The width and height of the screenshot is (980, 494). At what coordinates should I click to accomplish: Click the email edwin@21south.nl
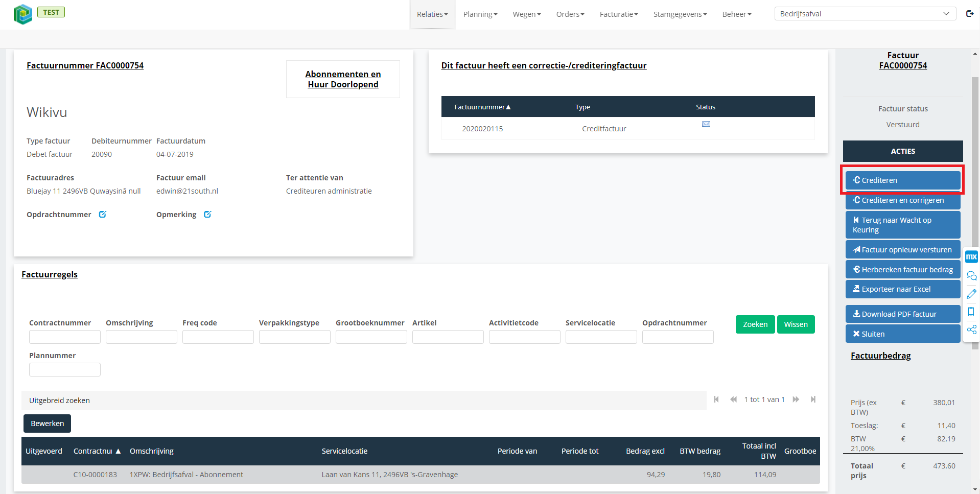pos(187,191)
